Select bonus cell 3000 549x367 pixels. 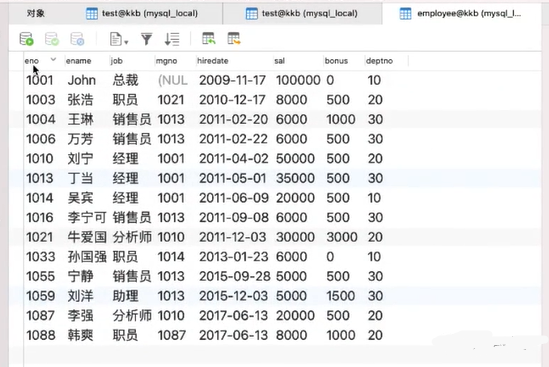point(342,237)
